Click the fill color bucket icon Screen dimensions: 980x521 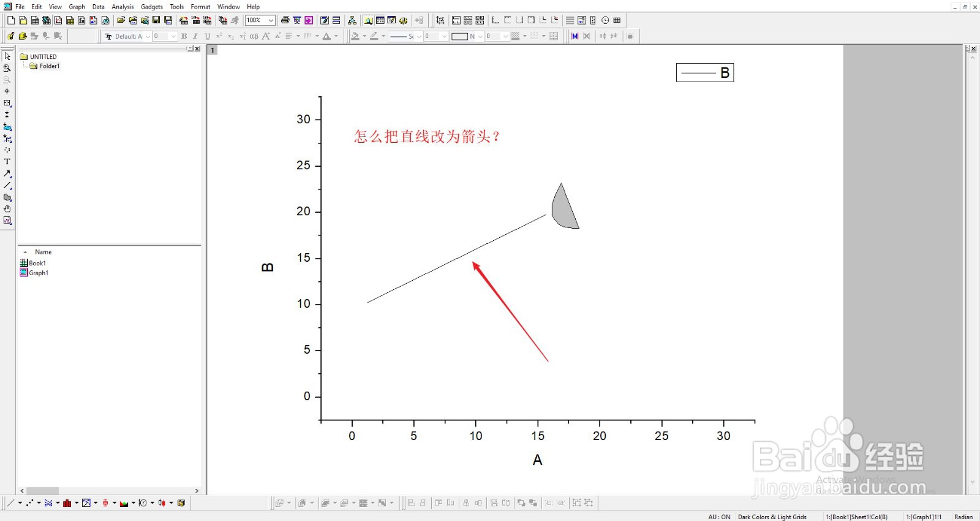pos(355,36)
